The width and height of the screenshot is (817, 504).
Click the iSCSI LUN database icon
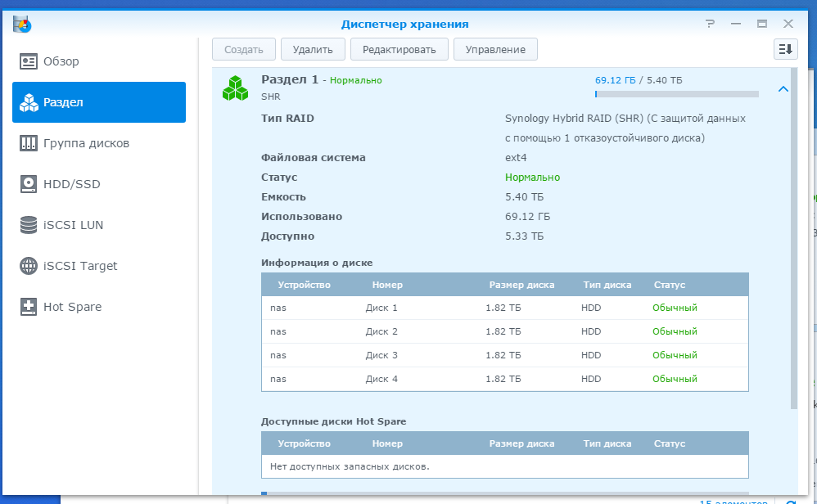click(x=28, y=225)
